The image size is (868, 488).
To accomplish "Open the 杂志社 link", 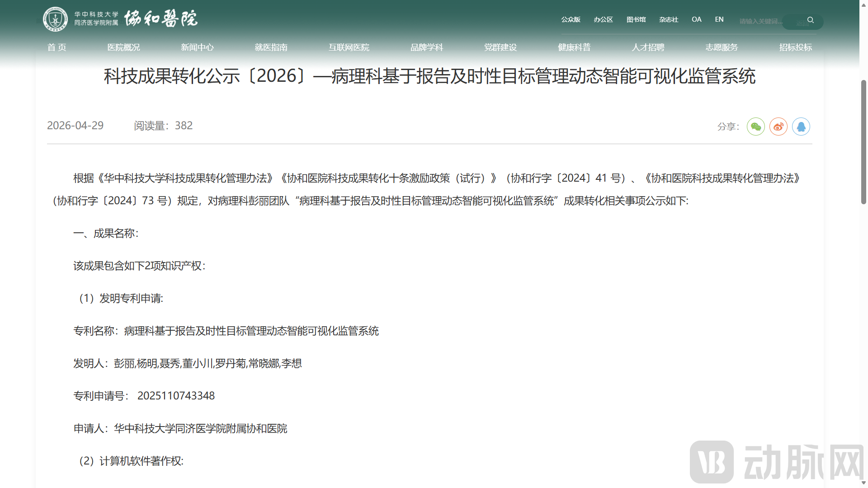I will pos(669,19).
